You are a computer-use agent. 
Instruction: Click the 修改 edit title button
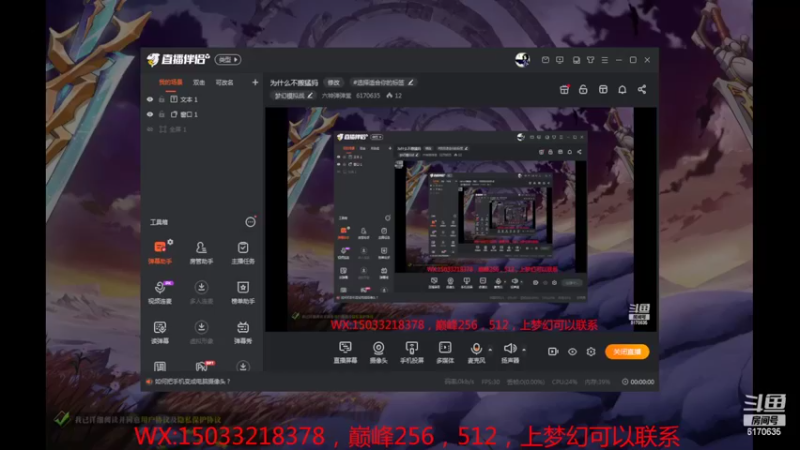(x=334, y=82)
